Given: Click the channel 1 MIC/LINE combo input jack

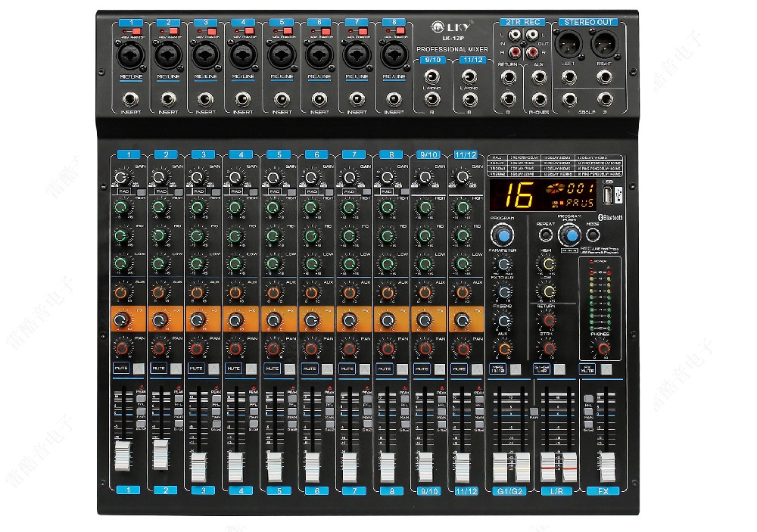Looking at the screenshot, I should point(130,54).
